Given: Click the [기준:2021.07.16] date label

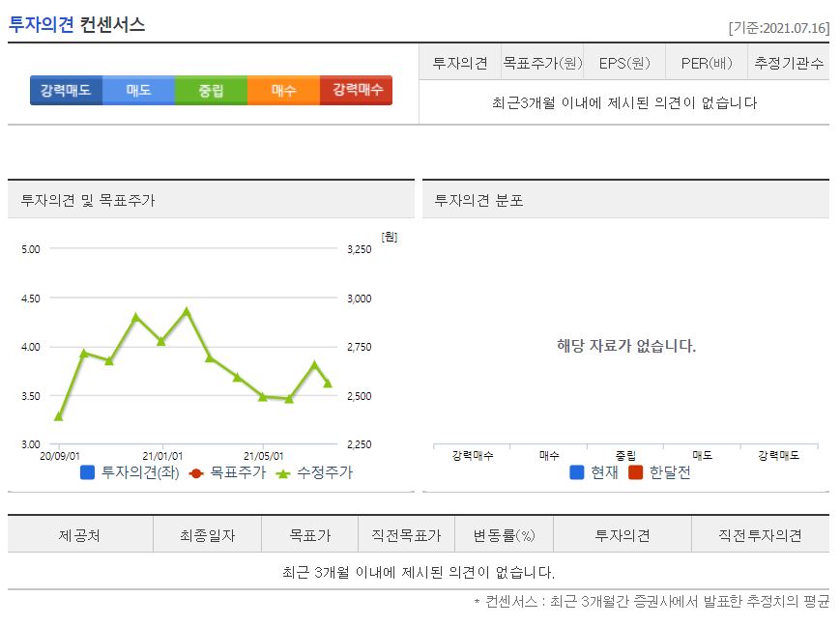Looking at the screenshot, I should (x=781, y=27).
